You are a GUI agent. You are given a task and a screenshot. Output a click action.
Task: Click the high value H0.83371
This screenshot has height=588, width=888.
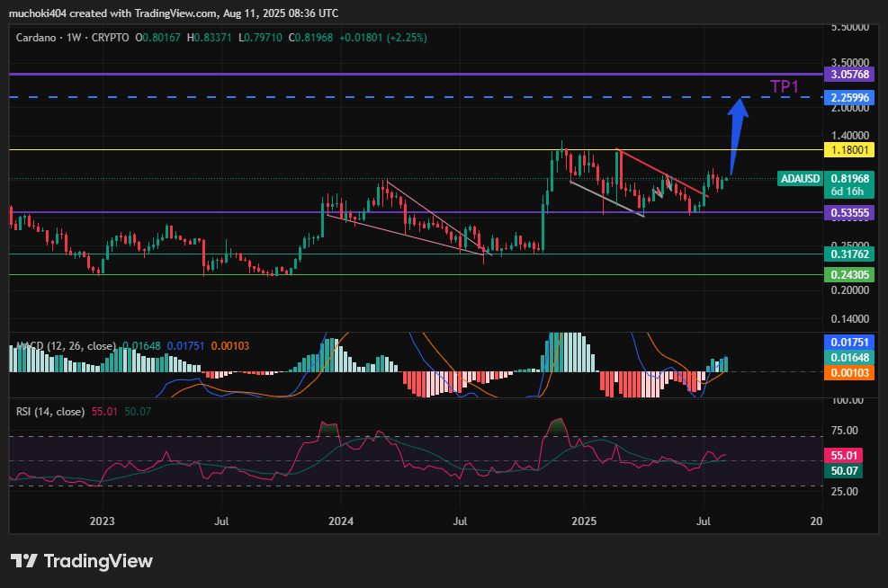(209, 38)
